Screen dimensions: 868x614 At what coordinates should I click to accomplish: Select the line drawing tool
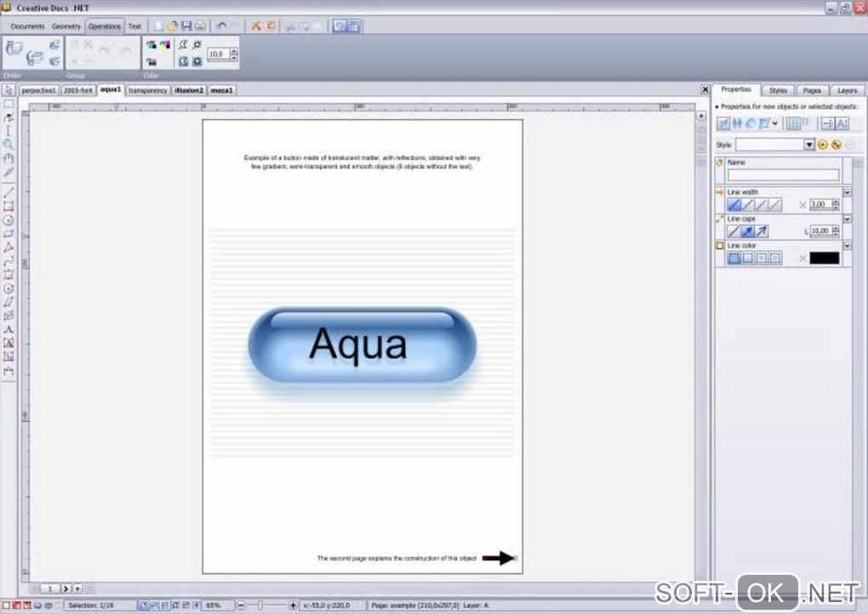coord(9,192)
